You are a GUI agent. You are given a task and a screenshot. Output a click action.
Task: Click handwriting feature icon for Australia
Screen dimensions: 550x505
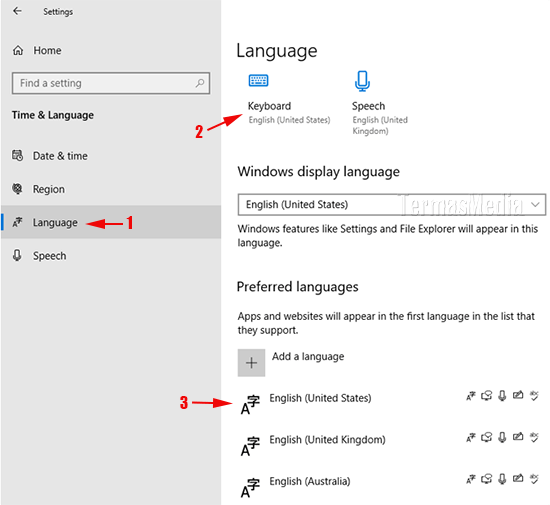tap(518, 479)
